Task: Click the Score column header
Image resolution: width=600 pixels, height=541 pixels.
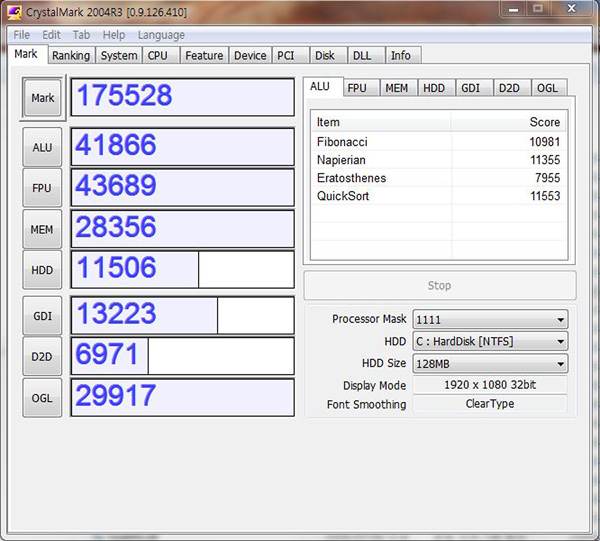Action: click(x=509, y=122)
